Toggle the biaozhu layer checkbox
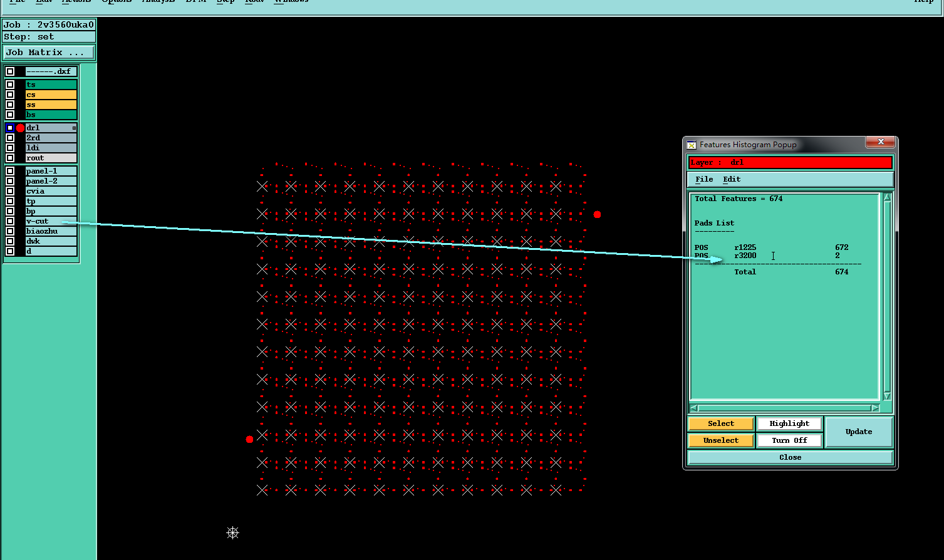Image resolution: width=944 pixels, height=560 pixels. click(10, 231)
